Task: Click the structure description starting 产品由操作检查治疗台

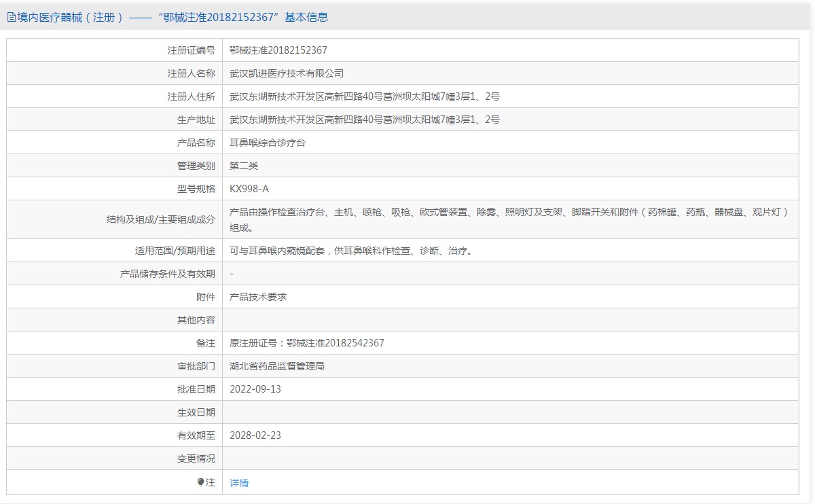Action: [x=509, y=219]
